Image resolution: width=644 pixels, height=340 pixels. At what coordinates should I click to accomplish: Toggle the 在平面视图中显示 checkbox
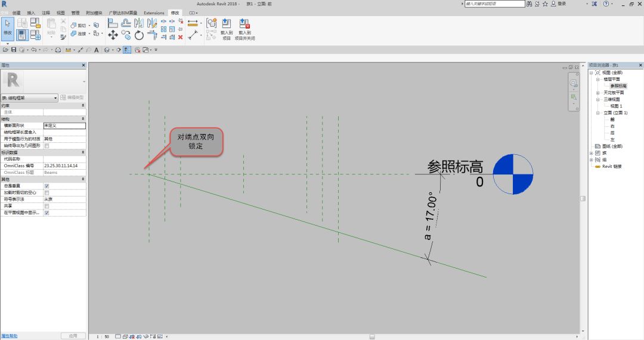[x=47, y=213]
